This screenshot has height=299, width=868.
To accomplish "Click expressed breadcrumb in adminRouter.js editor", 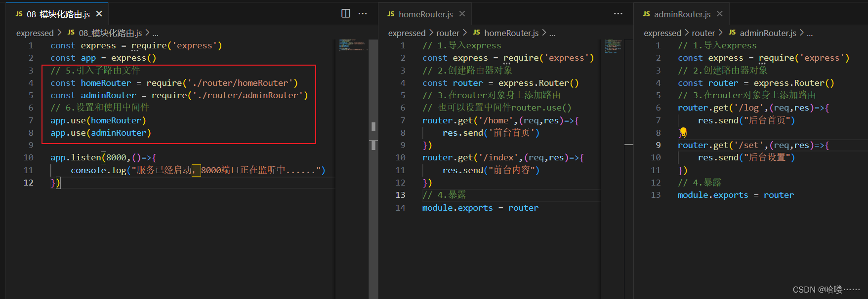I will click(x=662, y=33).
